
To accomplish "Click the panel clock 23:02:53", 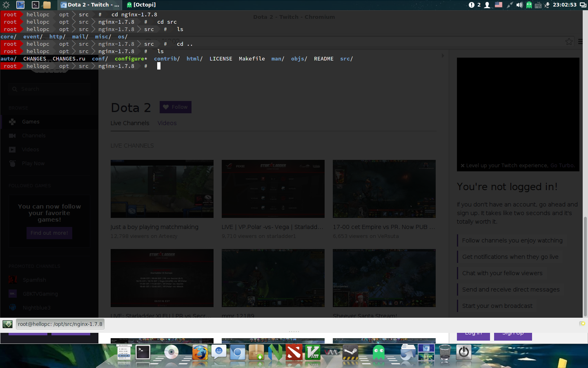I will pos(565,5).
